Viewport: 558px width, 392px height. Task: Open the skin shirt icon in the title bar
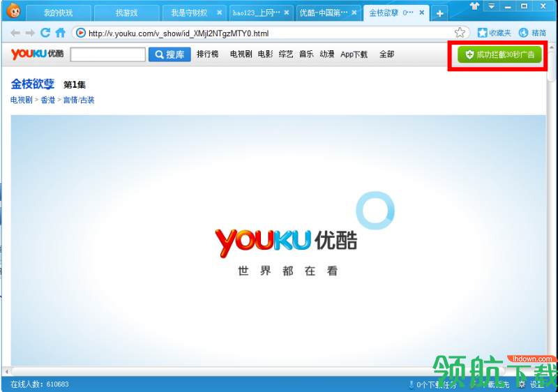click(x=475, y=6)
